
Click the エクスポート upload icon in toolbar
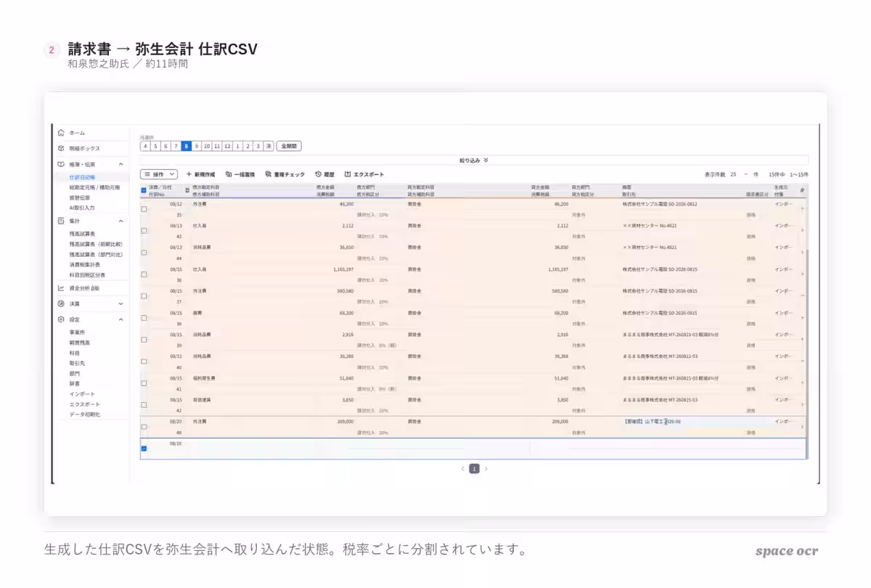tap(348, 174)
